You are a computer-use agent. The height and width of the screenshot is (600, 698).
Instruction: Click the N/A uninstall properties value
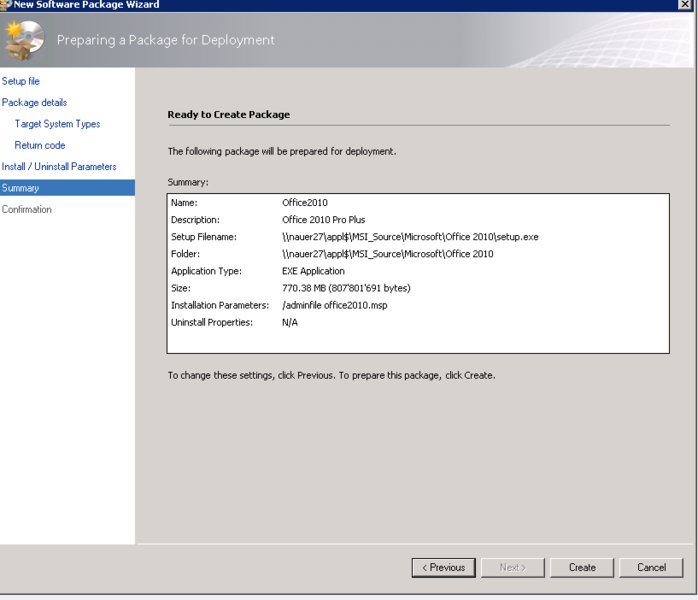[x=290, y=323]
